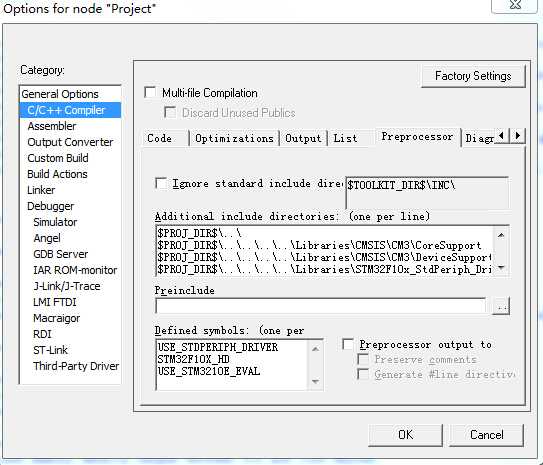
Task: Select RDI driver entry
Action: click(x=42, y=334)
